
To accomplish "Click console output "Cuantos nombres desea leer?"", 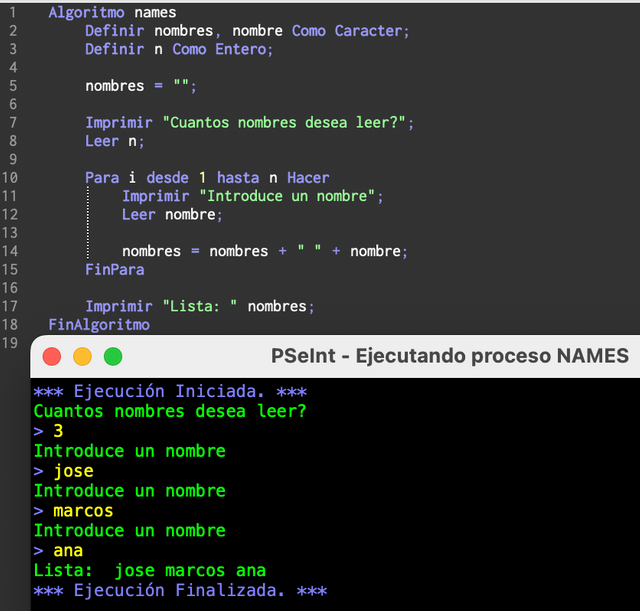I will click(170, 411).
